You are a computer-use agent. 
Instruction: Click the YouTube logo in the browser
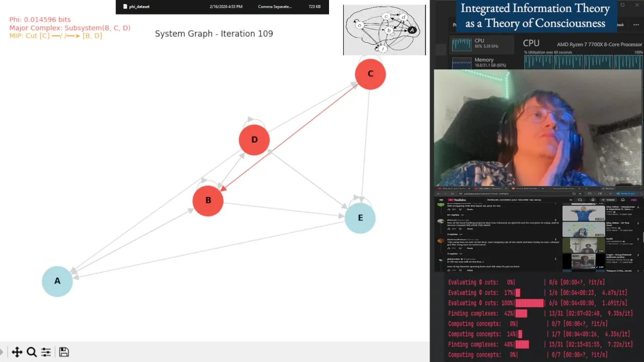pos(456,200)
